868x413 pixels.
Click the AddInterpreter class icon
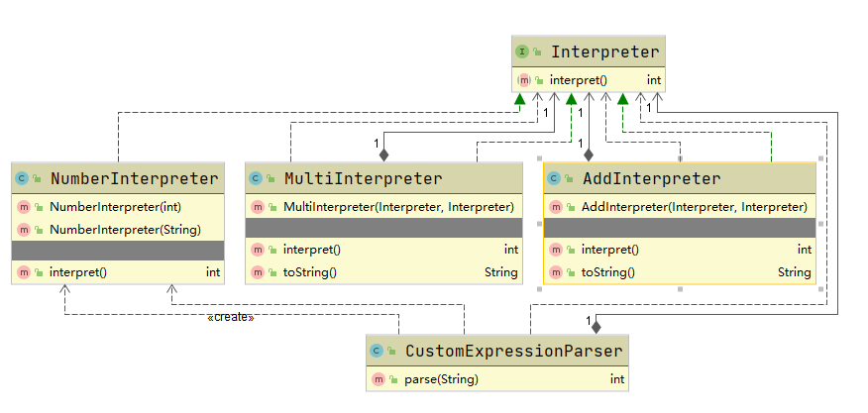click(x=554, y=179)
